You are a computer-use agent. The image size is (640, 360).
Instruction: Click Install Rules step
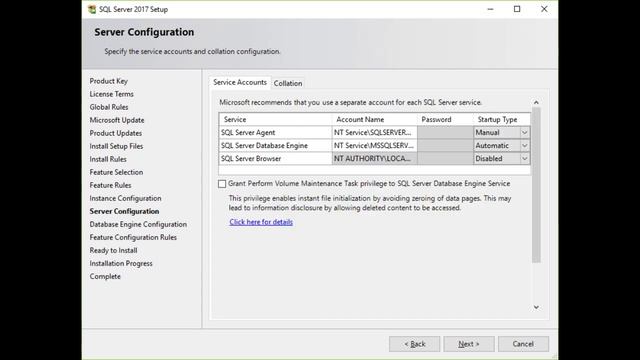[108, 159]
